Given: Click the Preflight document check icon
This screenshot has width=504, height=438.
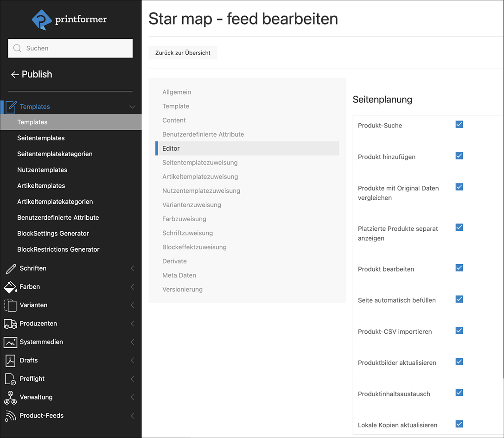Looking at the screenshot, I should [10, 379].
